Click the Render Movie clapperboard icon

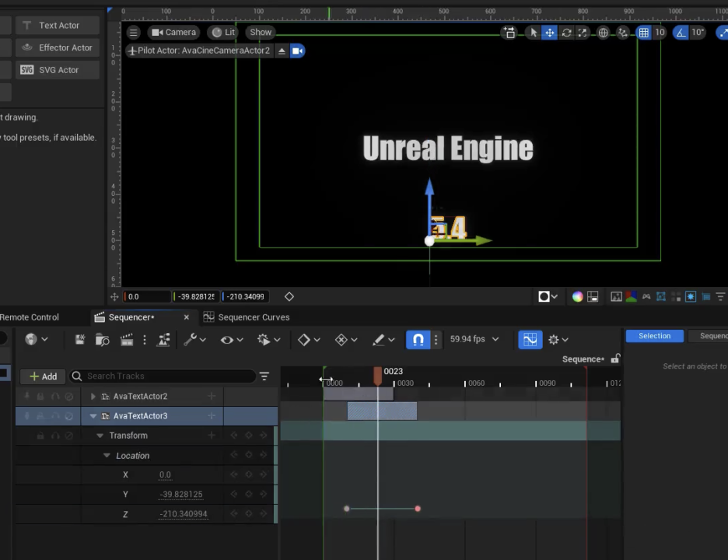[x=124, y=340]
